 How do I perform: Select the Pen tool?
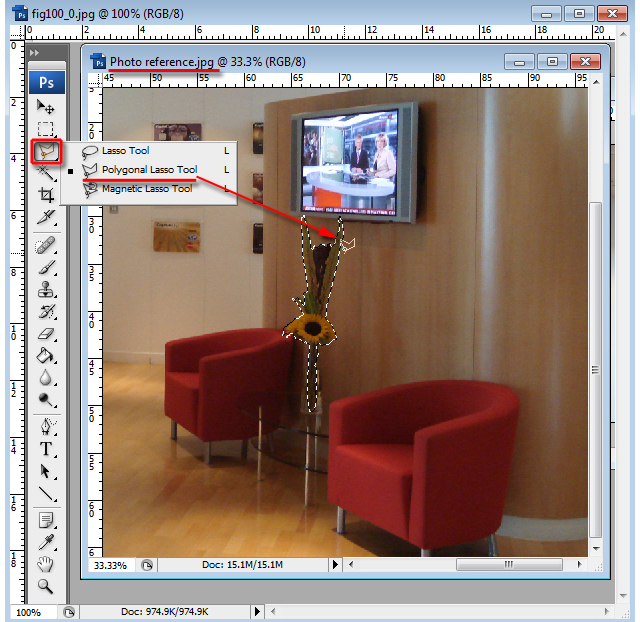click(x=46, y=427)
